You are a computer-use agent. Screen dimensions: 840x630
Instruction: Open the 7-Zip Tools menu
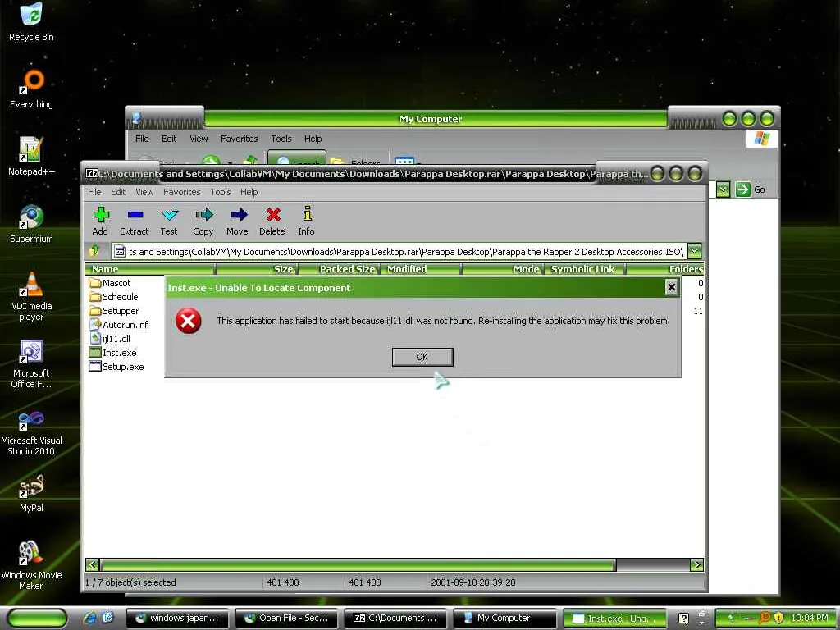point(220,192)
